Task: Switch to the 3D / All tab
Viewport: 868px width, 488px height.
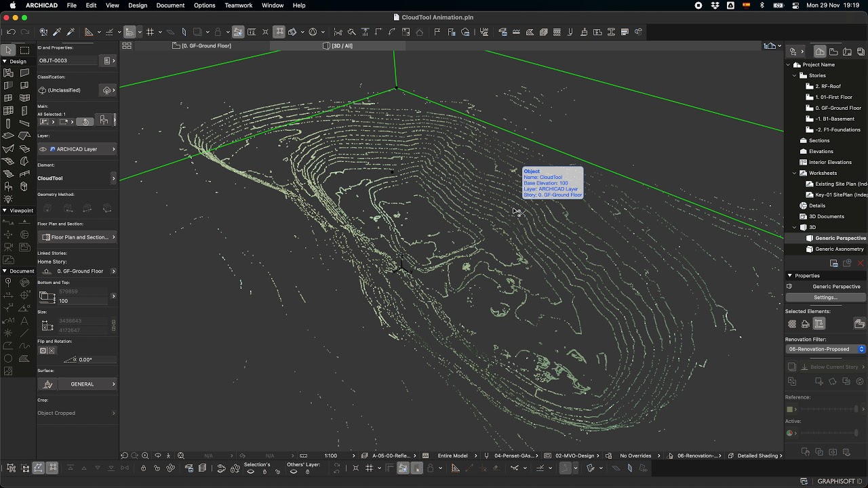Action: (x=338, y=46)
